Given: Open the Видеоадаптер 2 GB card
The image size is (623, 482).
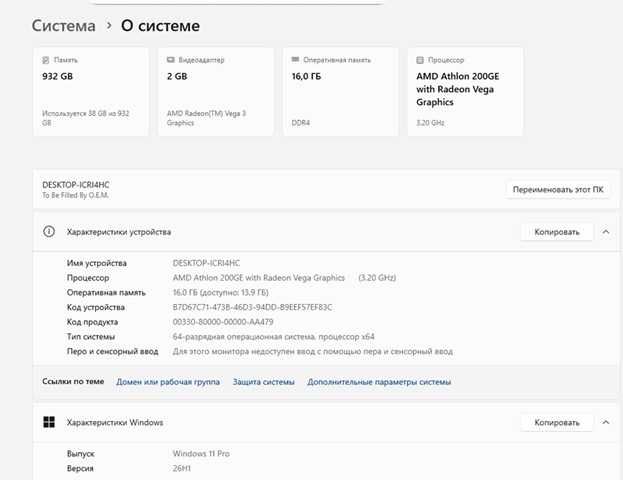Looking at the screenshot, I should pos(216,92).
